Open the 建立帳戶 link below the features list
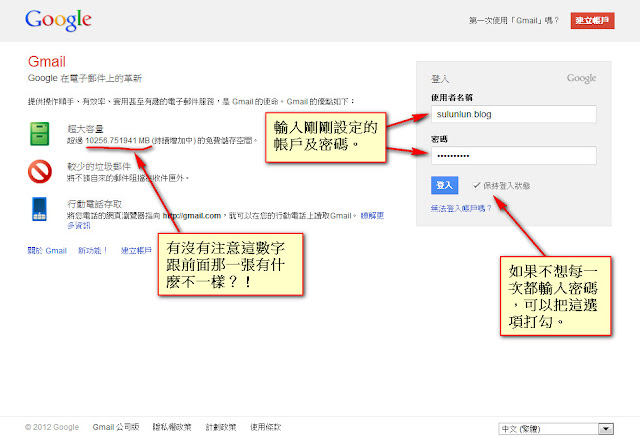 tap(136, 251)
